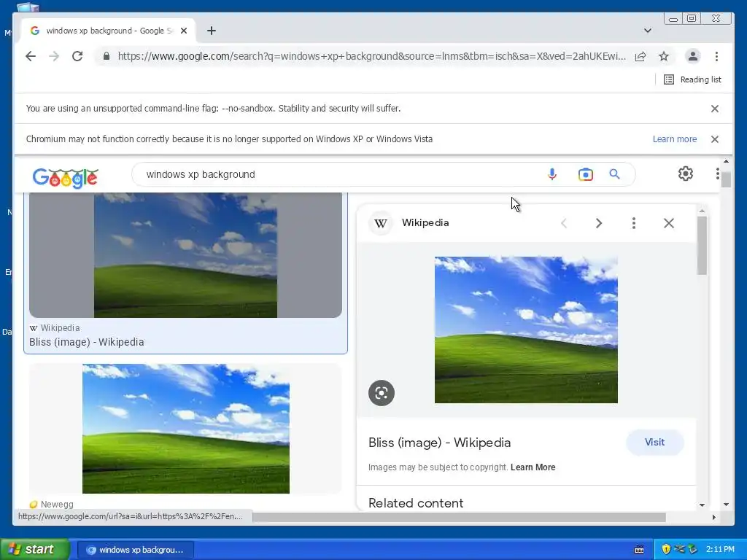Expand the tab search dropdown chevron
The height and width of the screenshot is (560, 747).
[x=648, y=31]
